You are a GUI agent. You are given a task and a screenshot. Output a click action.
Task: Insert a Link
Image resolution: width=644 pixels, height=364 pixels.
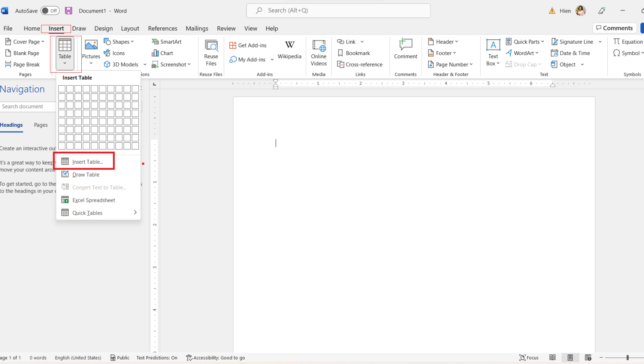[x=346, y=42]
